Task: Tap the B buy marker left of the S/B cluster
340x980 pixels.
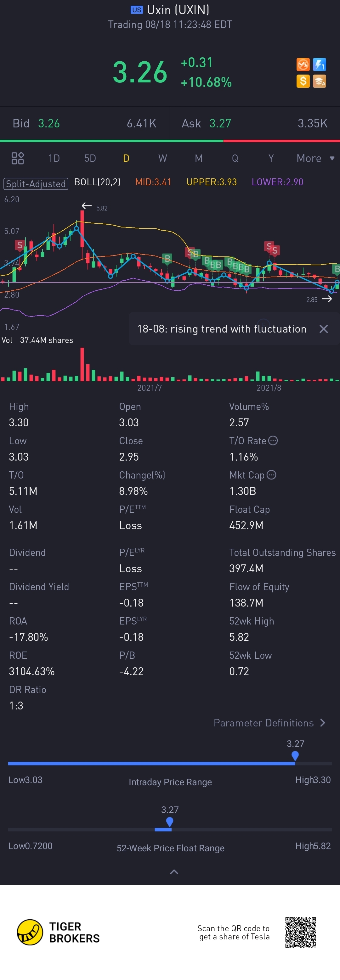Action: [x=167, y=259]
